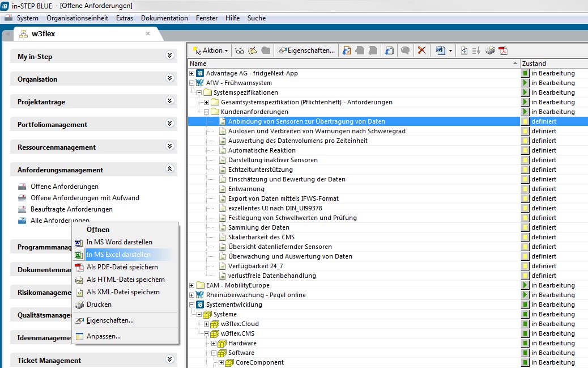Viewport: 588px width, 368px height.
Task: Choose 'Als PDF-Datei speichern' in context menu
Action: [x=122, y=267]
